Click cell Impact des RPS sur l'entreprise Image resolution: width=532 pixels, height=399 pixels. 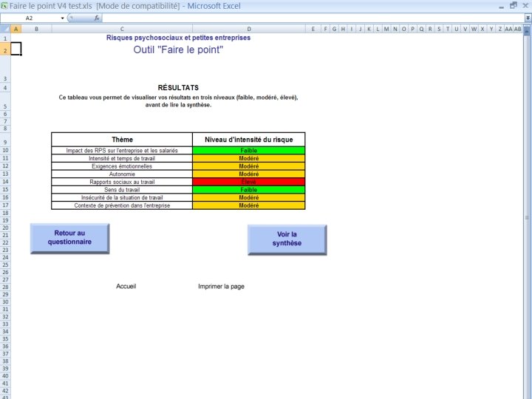click(122, 150)
